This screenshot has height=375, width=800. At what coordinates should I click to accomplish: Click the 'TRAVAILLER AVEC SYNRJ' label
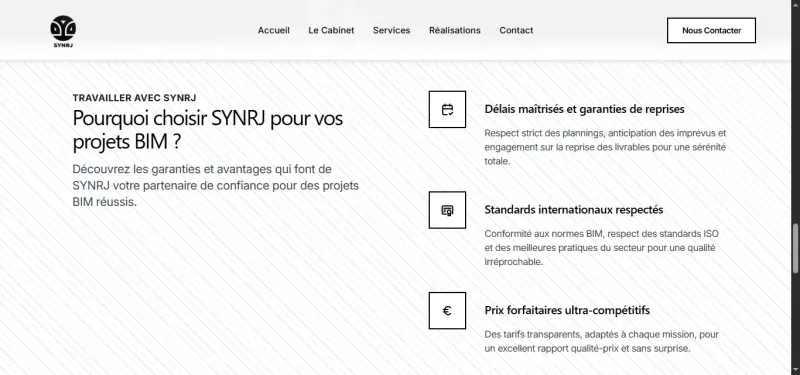[x=134, y=98]
